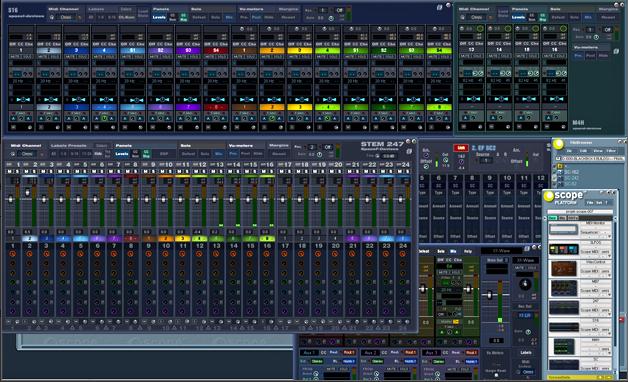628x382 pixels.
Task: Mute channel 24 in STEM 247
Action: click(x=399, y=171)
